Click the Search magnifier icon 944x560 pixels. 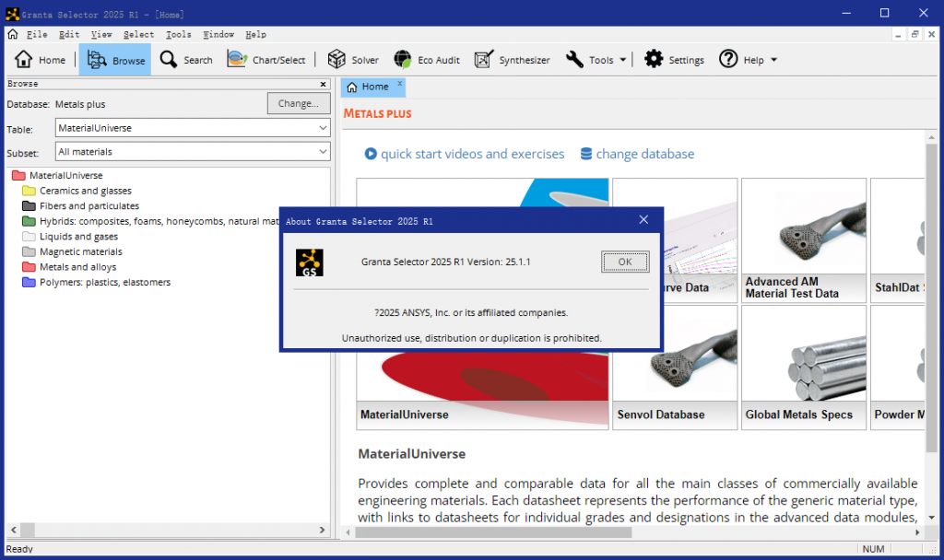coord(169,60)
